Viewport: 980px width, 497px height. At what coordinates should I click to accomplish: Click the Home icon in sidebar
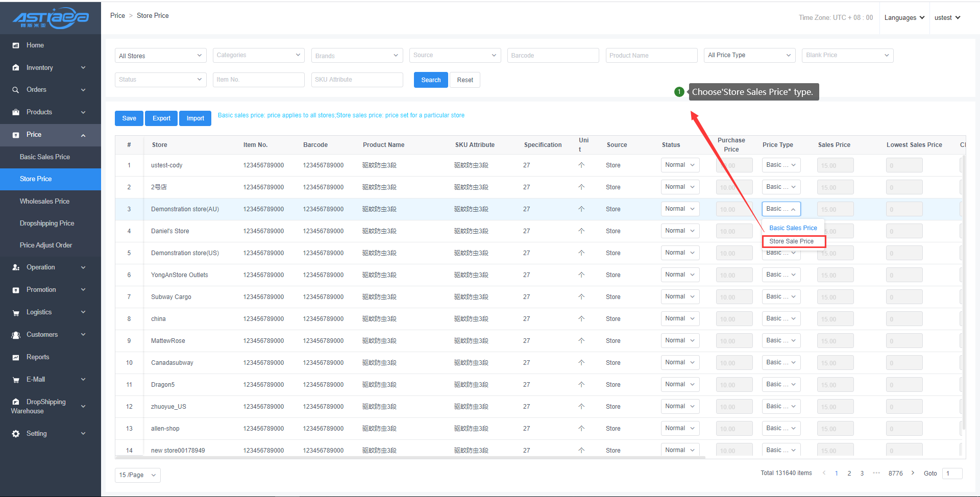point(16,45)
